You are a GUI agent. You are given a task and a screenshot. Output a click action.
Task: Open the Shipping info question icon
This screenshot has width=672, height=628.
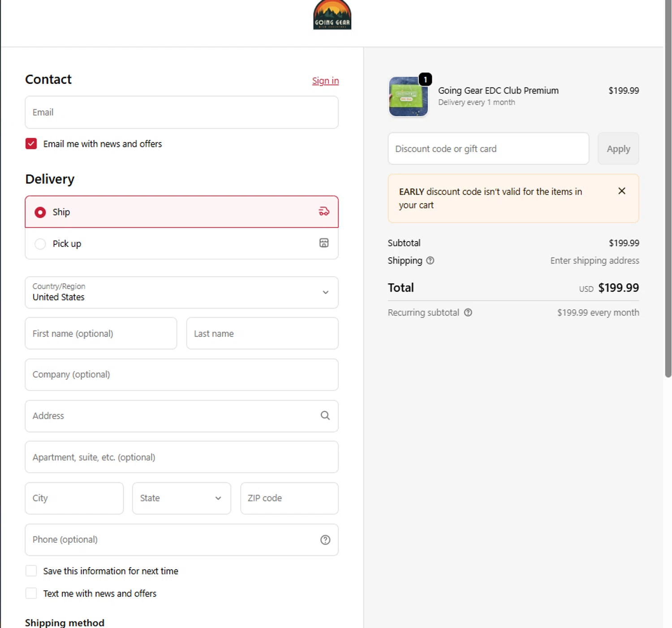[430, 260]
